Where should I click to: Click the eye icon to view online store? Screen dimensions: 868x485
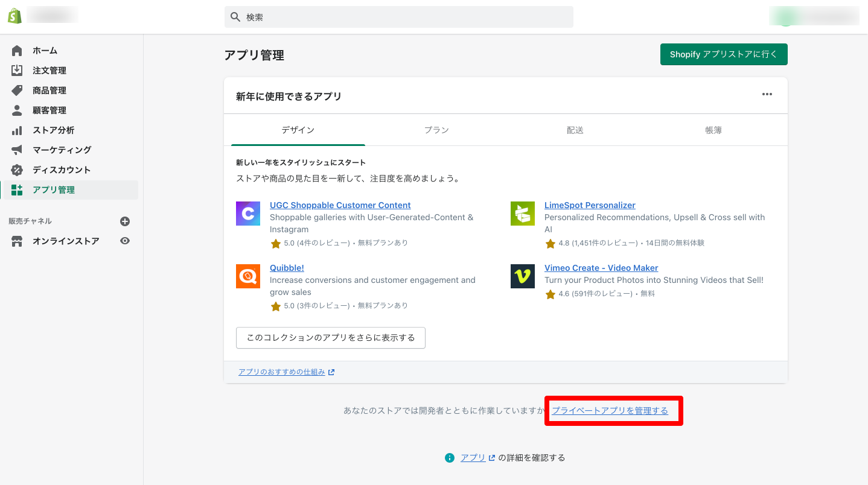click(x=125, y=241)
